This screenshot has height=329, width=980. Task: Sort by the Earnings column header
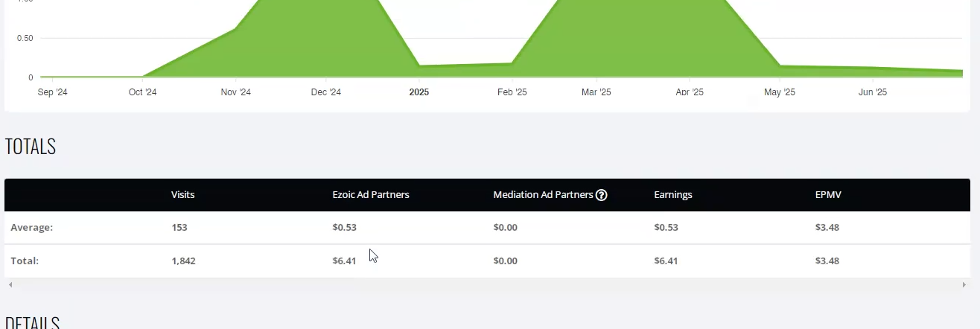[x=673, y=195]
